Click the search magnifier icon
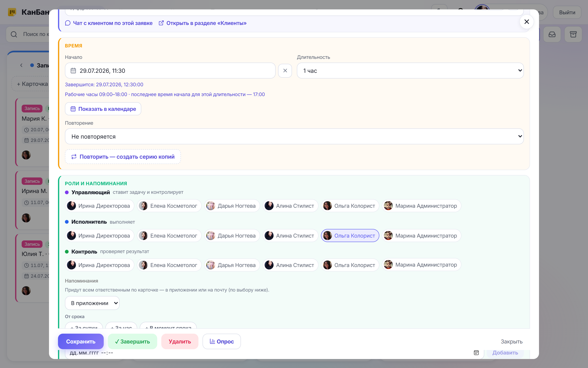Screen dimensions: 588x368 (14, 34)
